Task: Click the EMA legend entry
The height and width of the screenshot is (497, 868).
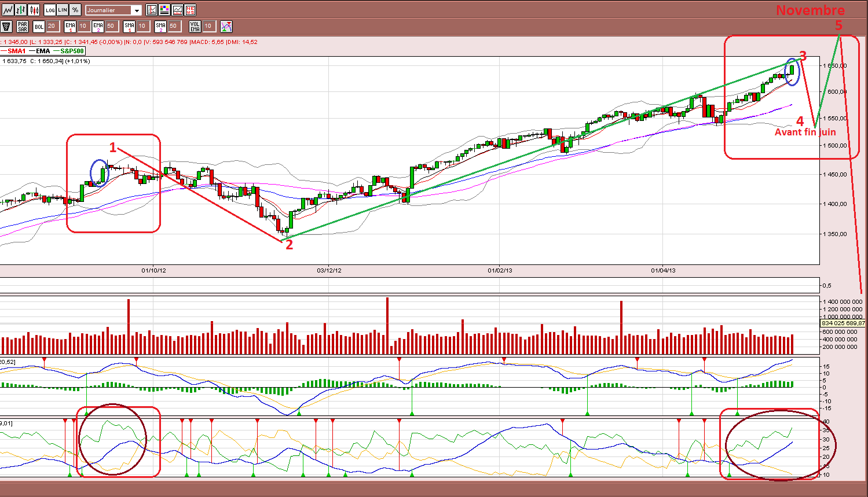Action: click(x=39, y=51)
